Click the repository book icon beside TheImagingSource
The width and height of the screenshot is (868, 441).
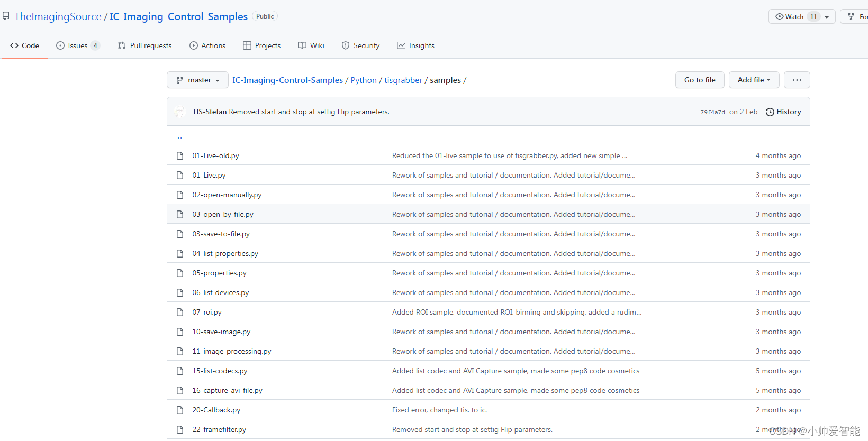6,16
